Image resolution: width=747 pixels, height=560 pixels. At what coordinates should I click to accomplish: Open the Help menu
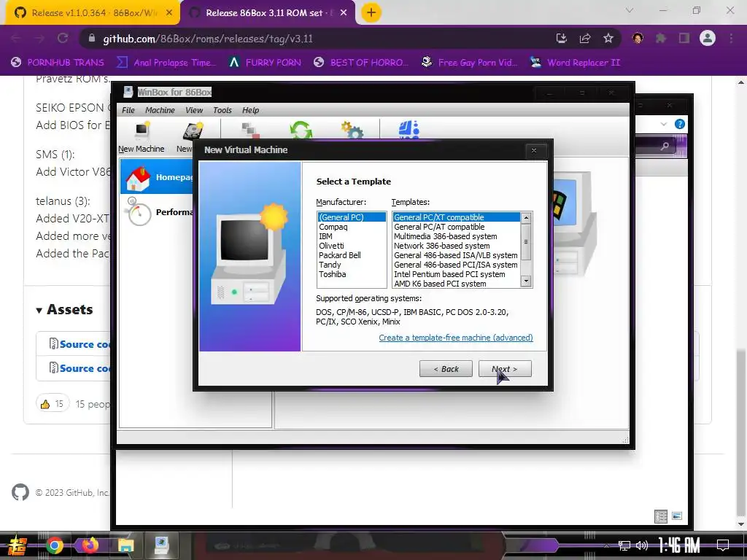251,110
